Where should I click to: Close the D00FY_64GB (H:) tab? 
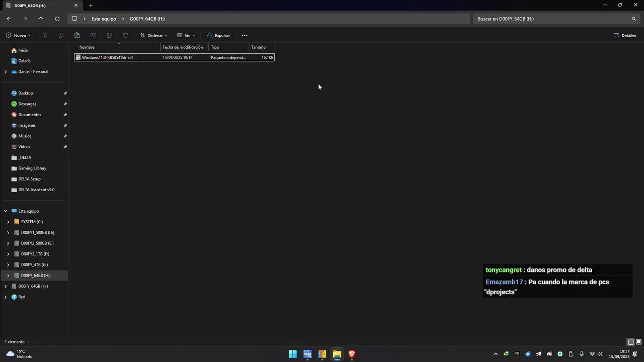[76, 6]
